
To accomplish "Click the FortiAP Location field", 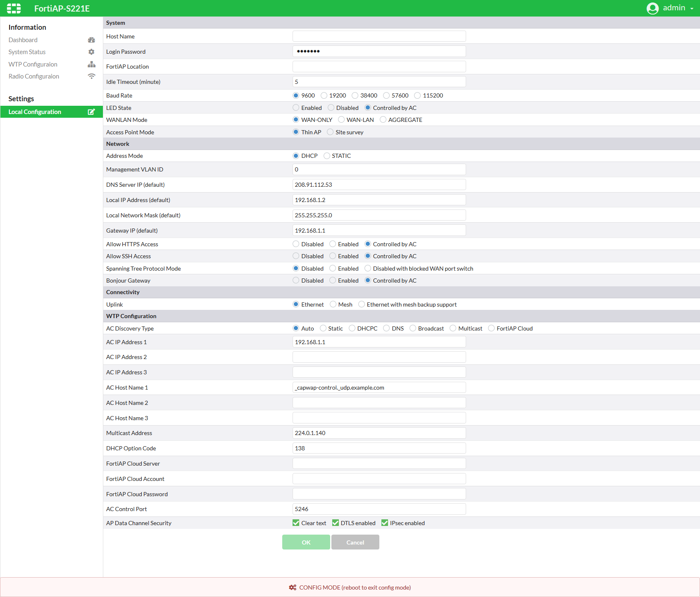I will [379, 67].
